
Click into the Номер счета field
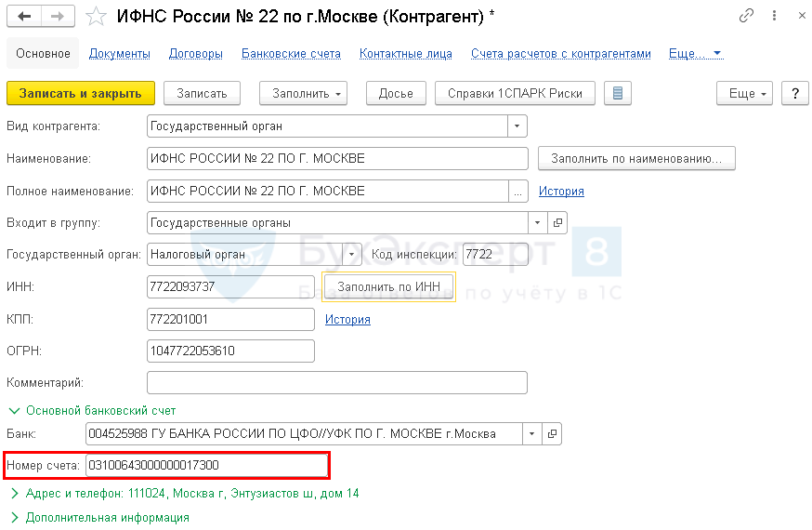(204, 465)
